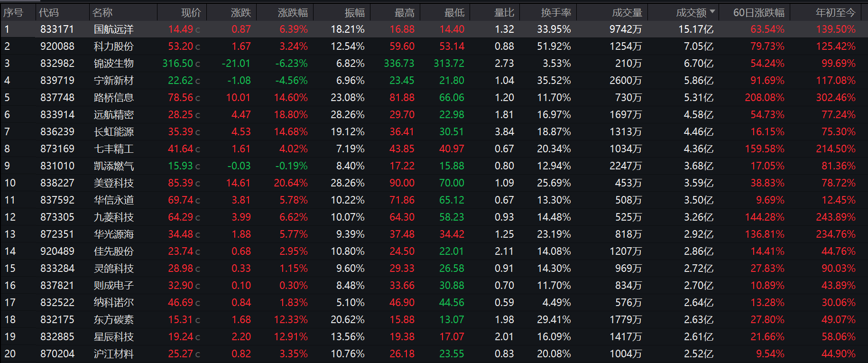Select stock 东方碳素

point(114,320)
